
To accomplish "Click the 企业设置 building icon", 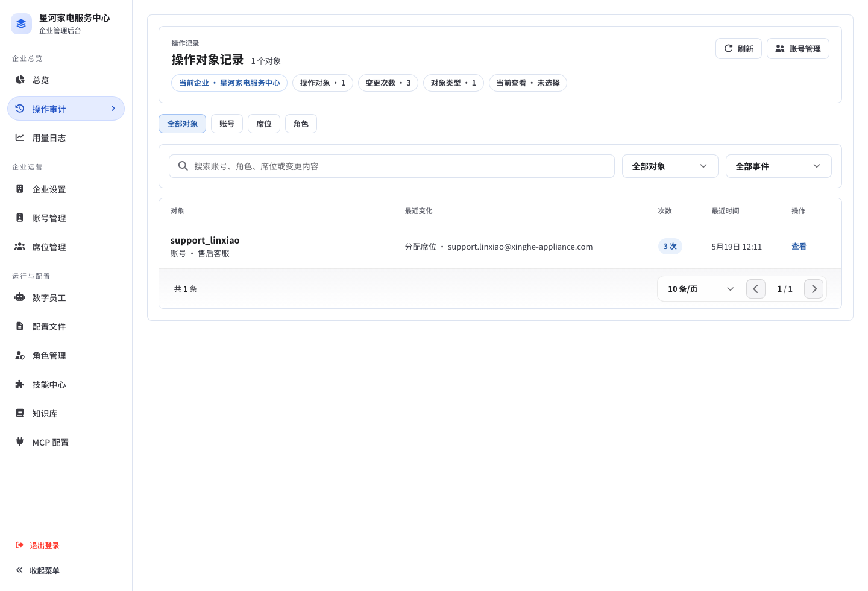I will [20, 189].
